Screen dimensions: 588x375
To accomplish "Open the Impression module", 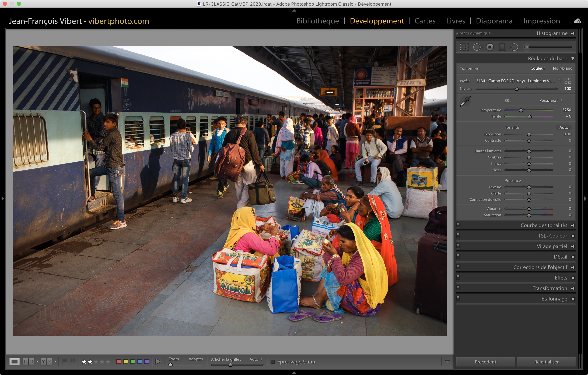I will [541, 21].
